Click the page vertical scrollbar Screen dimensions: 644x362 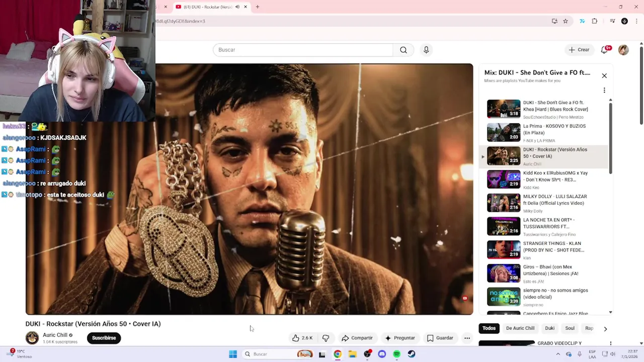(641, 85)
